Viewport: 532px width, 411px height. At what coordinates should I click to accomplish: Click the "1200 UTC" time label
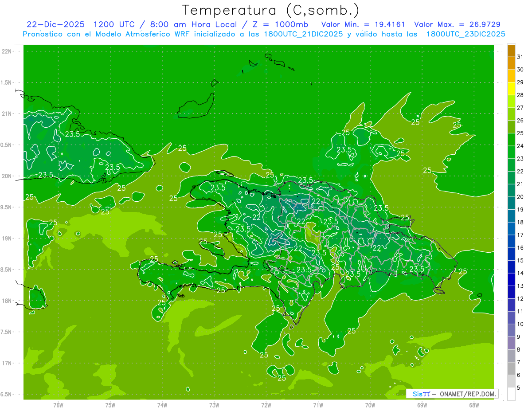tap(114, 24)
